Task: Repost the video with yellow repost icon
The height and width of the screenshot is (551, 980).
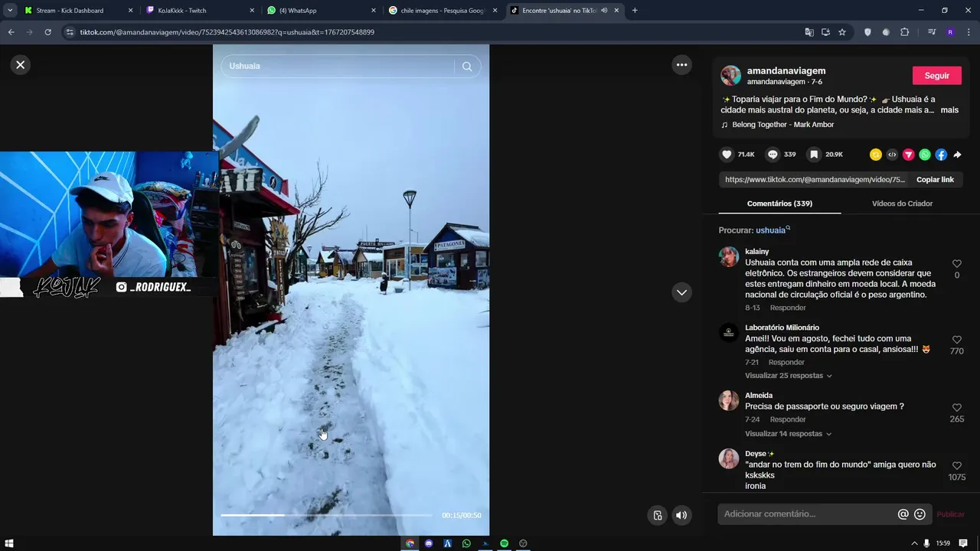Action: pos(876,155)
